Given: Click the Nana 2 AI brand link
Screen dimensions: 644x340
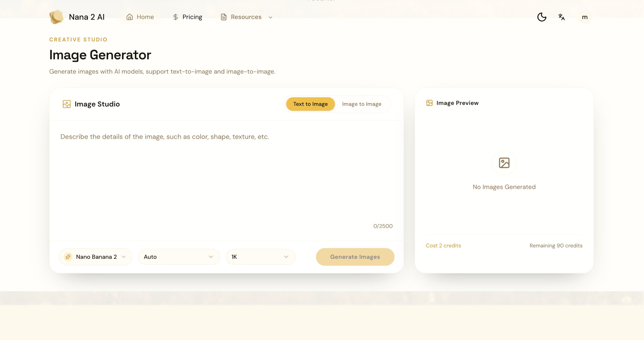Looking at the screenshot, I should 87,17.
